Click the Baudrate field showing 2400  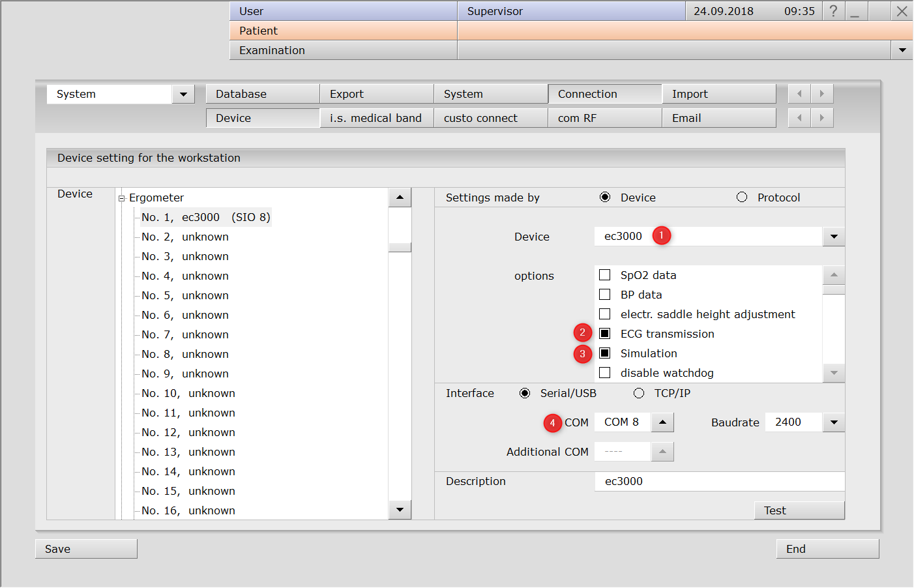[x=793, y=422]
